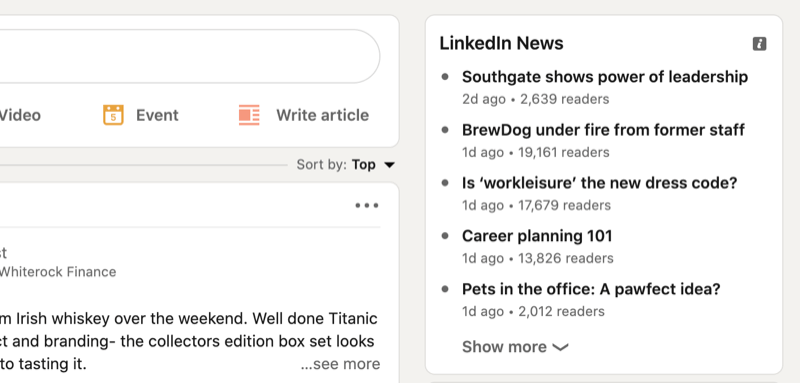
Task: Click bullet beside Career planning 101
Action: [x=445, y=236]
